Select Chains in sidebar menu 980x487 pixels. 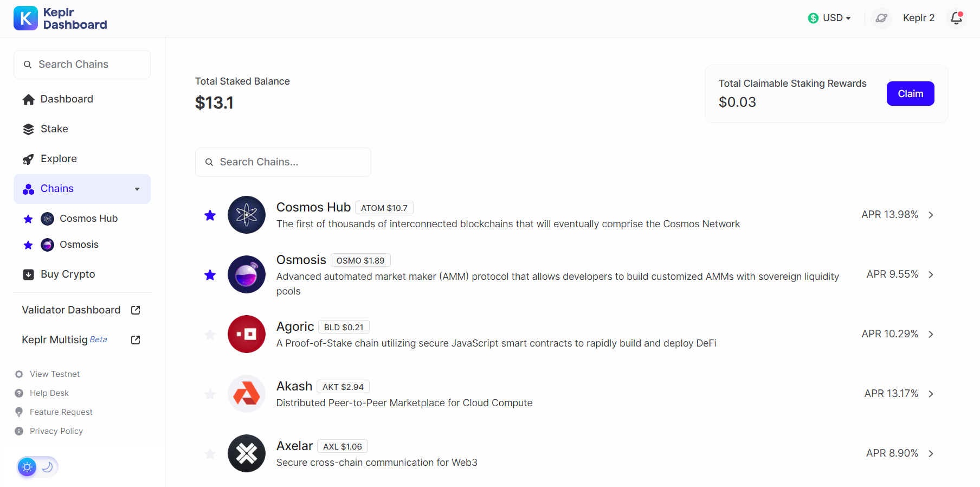(x=82, y=189)
